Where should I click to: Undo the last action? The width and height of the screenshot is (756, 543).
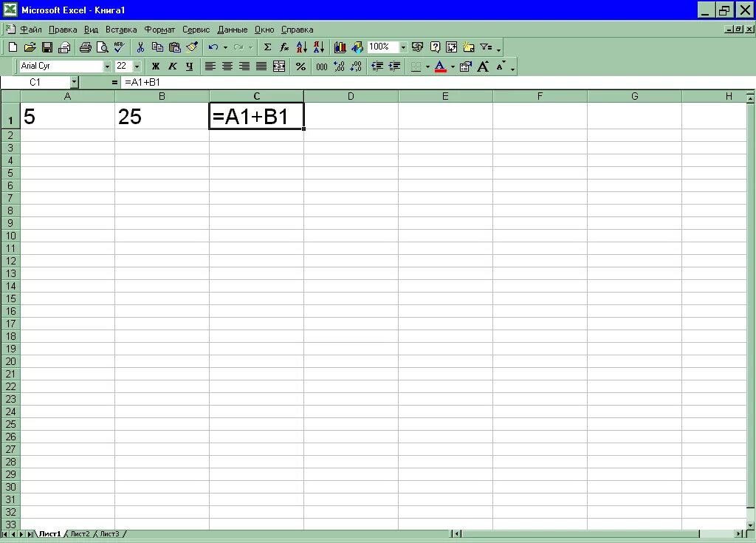213,47
